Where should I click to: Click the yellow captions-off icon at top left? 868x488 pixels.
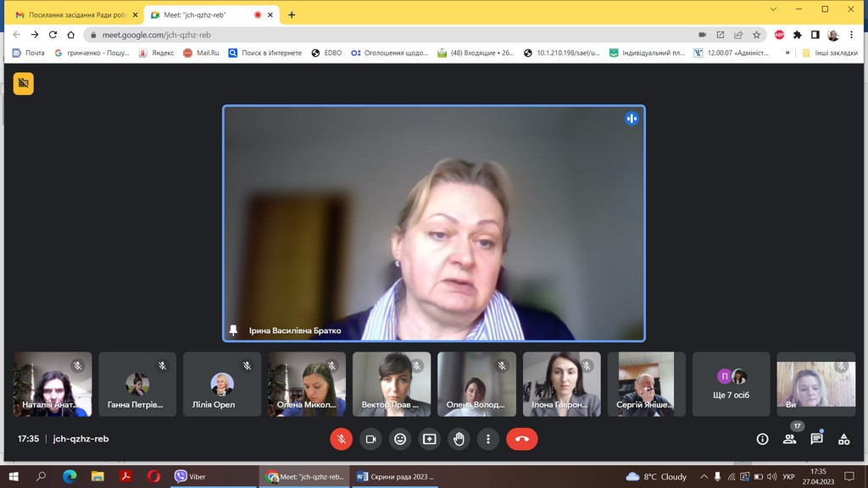tap(24, 83)
